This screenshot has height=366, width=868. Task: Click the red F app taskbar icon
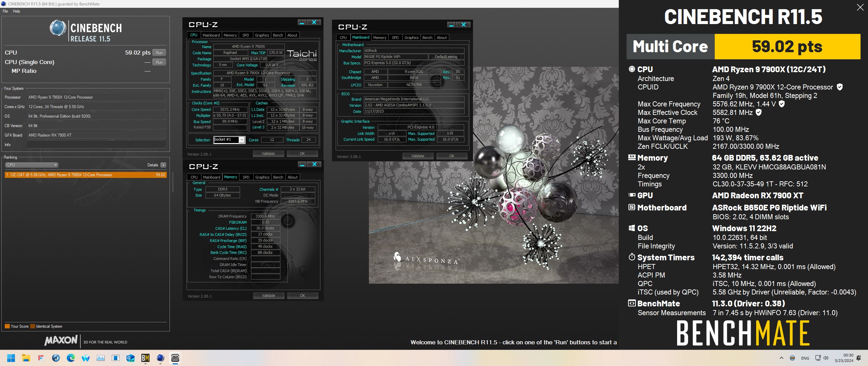click(x=41, y=358)
